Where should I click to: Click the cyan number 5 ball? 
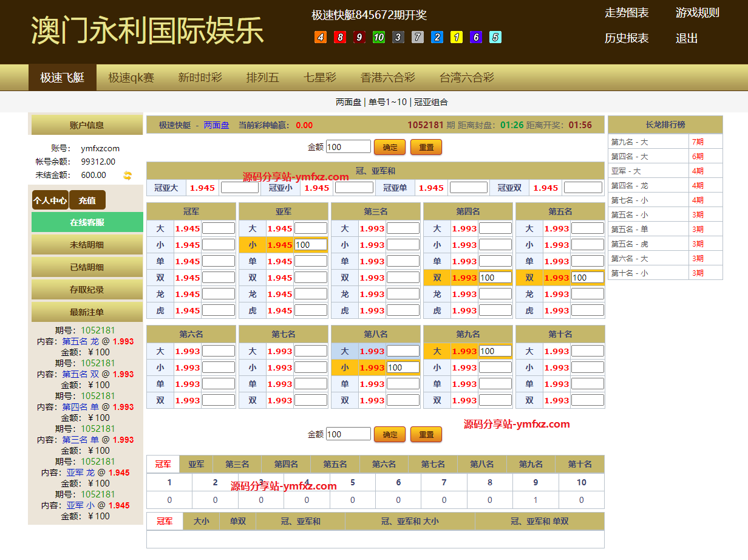pyautogui.click(x=495, y=38)
